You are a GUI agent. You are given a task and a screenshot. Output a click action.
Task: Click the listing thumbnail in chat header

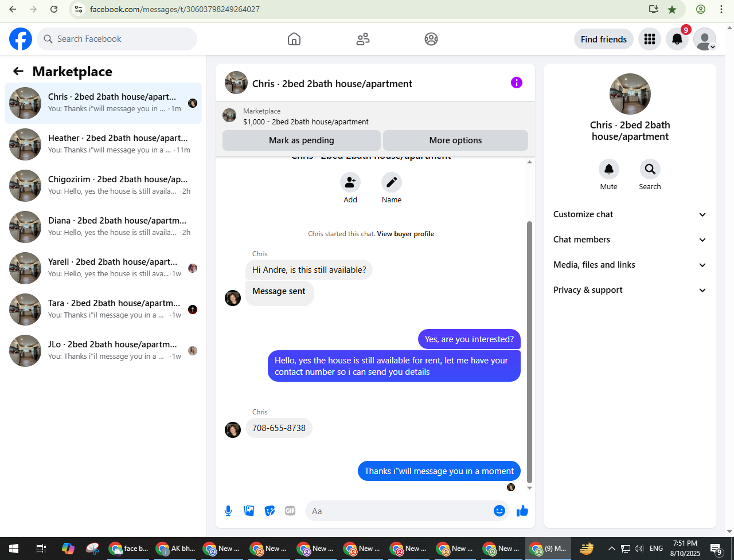pos(236,83)
